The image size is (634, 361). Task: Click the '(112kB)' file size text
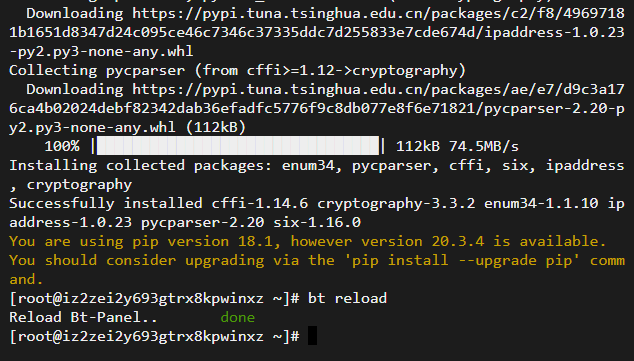click(216, 127)
